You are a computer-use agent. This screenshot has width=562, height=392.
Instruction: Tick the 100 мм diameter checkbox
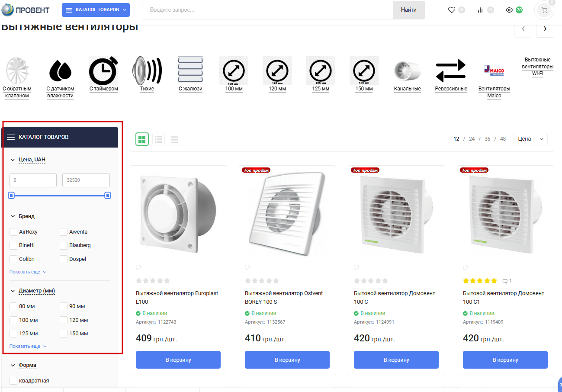[13, 320]
